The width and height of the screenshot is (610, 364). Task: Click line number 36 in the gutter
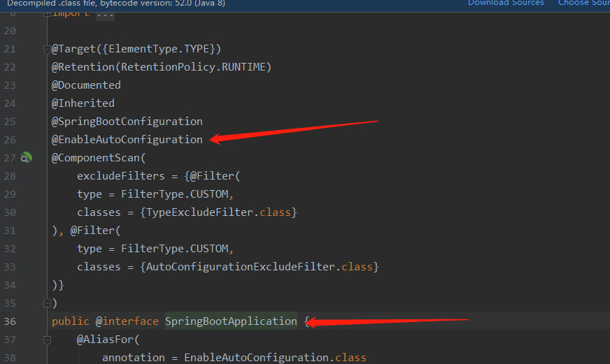point(10,321)
